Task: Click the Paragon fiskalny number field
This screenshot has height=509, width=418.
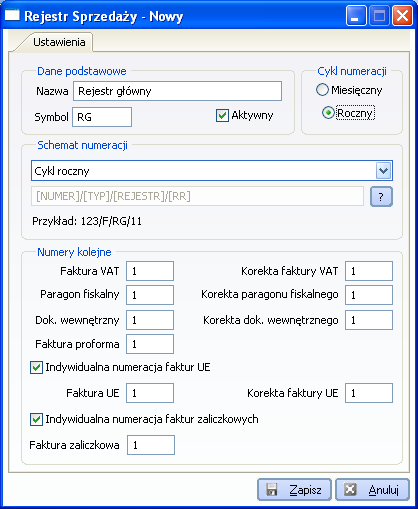Action: coord(150,295)
